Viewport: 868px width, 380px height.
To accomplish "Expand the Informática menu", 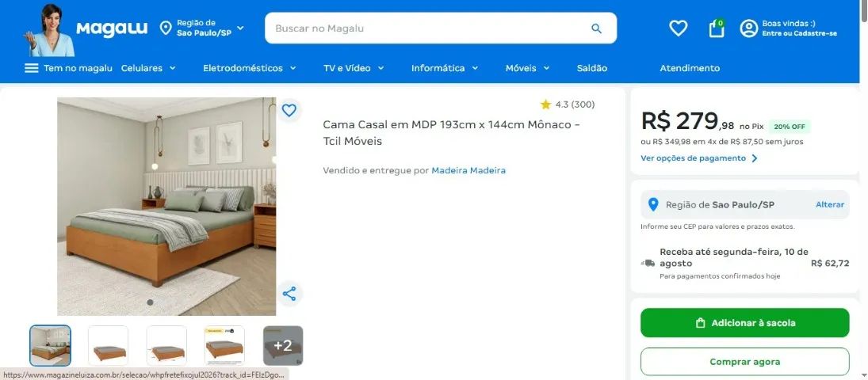I will point(445,68).
